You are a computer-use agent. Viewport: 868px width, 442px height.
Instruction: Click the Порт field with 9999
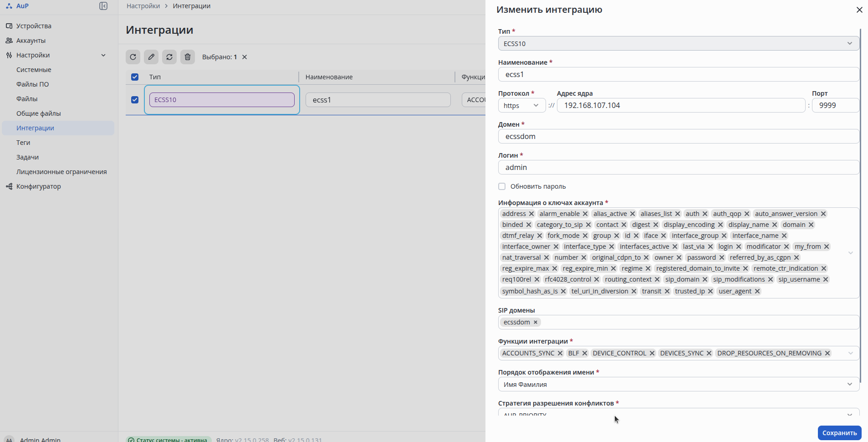tap(835, 105)
